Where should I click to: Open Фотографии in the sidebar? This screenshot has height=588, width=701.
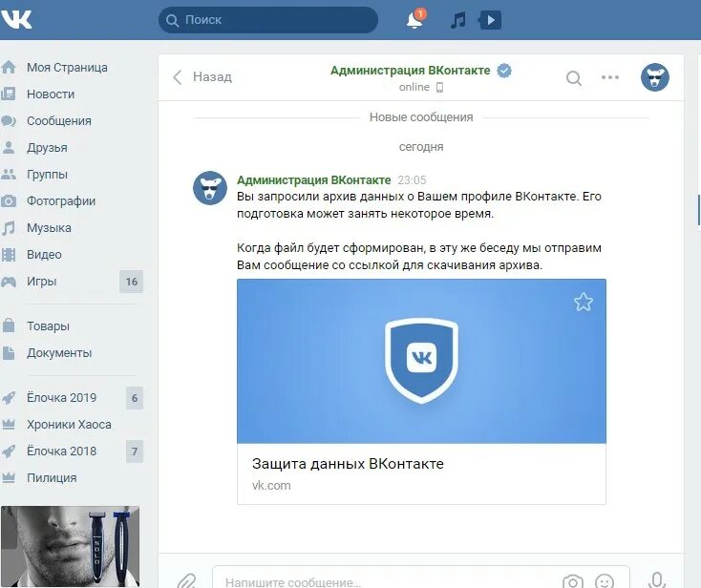[61, 201]
